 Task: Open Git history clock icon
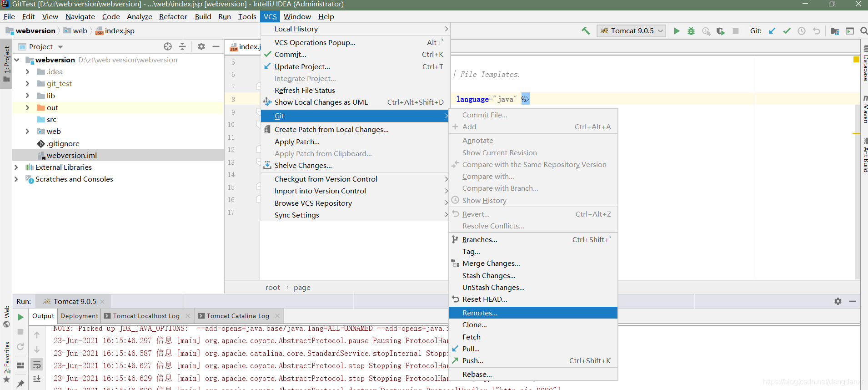point(802,31)
